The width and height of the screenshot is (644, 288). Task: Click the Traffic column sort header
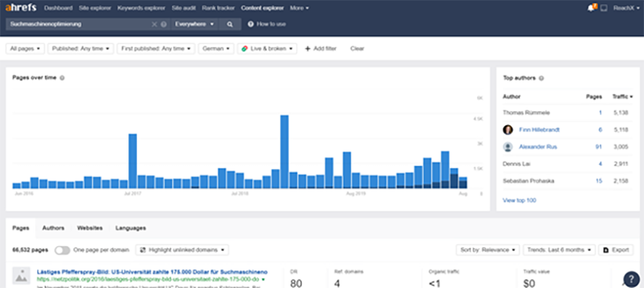tap(623, 97)
